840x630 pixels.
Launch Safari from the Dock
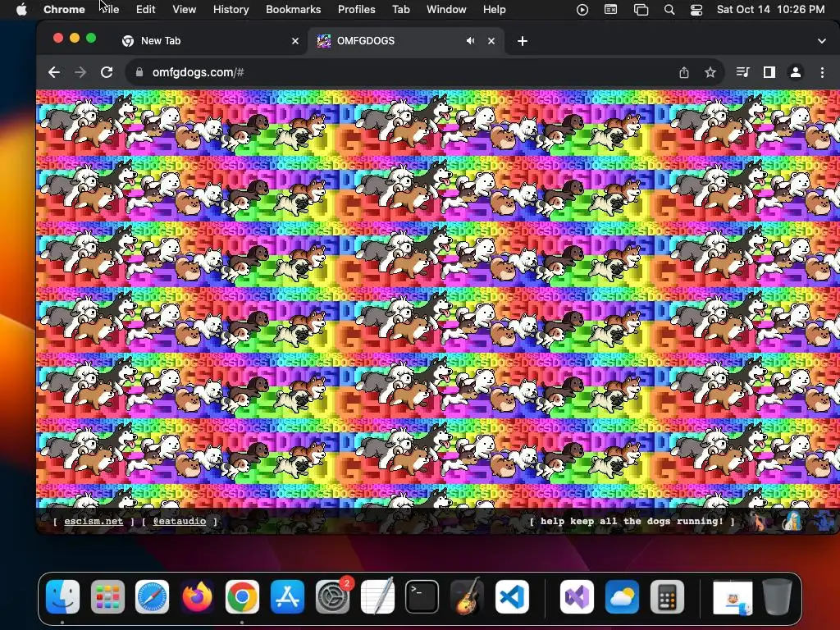(x=152, y=596)
